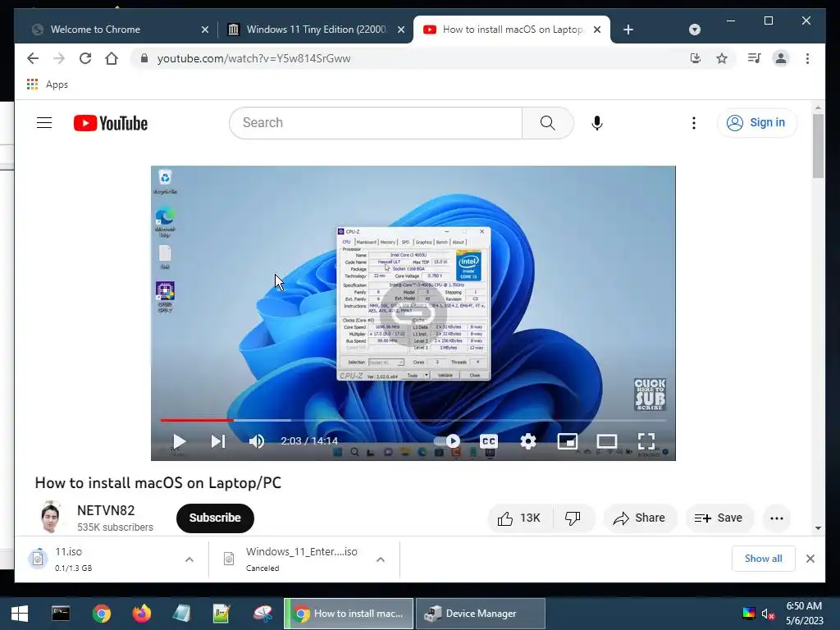The width and height of the screenshot is (840, 630).
Task: Click the muted volume tray icon
Action: click(x=768, y=614)
